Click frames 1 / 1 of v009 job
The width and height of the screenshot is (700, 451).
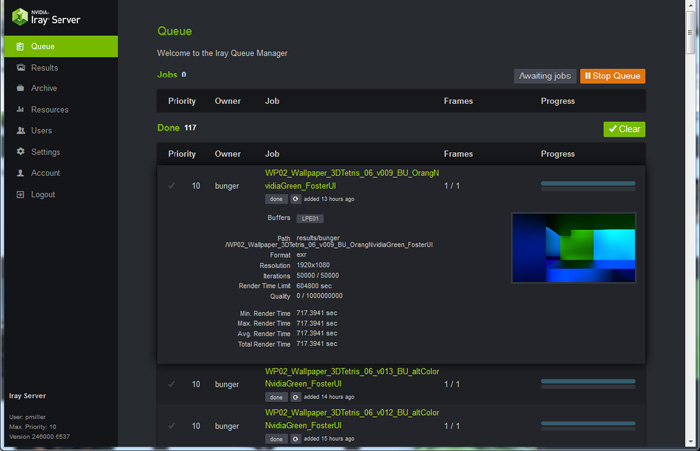click(452, 186)
